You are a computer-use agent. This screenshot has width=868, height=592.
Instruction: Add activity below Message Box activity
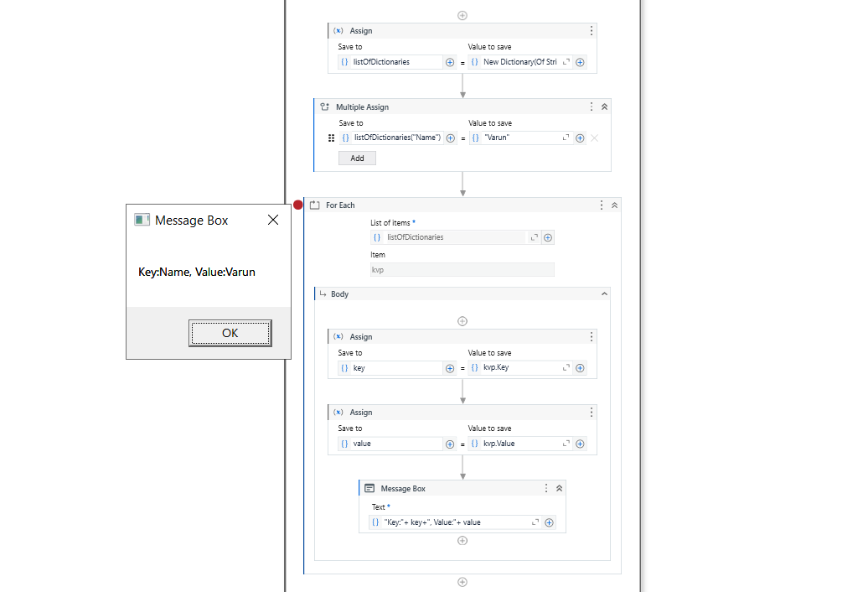(462, 541)
